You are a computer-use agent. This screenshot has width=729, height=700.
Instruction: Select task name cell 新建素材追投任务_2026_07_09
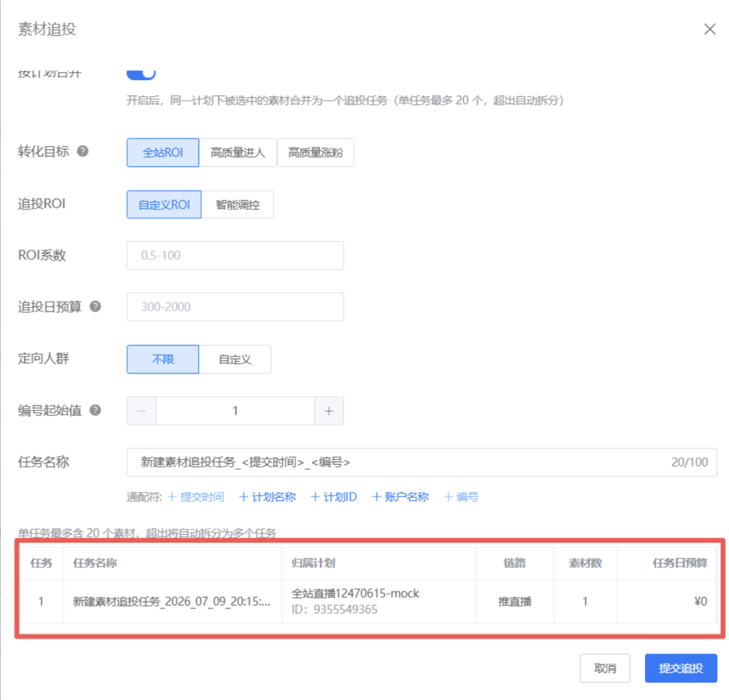pyautogui.click(x=172, y=601)
